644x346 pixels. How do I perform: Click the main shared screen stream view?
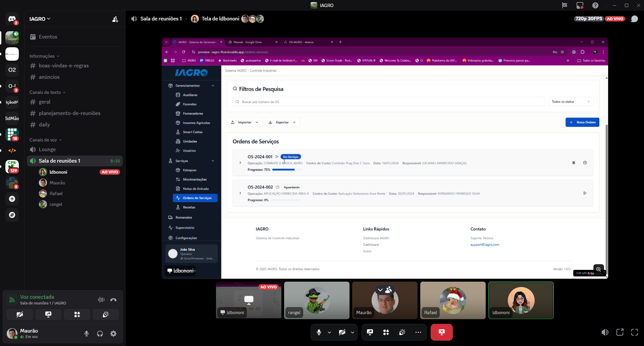coord(385,158)
